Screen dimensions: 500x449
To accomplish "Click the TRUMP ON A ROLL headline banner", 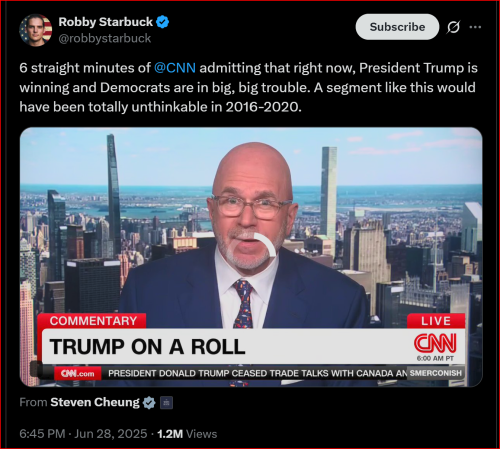I will pos(147,347).
